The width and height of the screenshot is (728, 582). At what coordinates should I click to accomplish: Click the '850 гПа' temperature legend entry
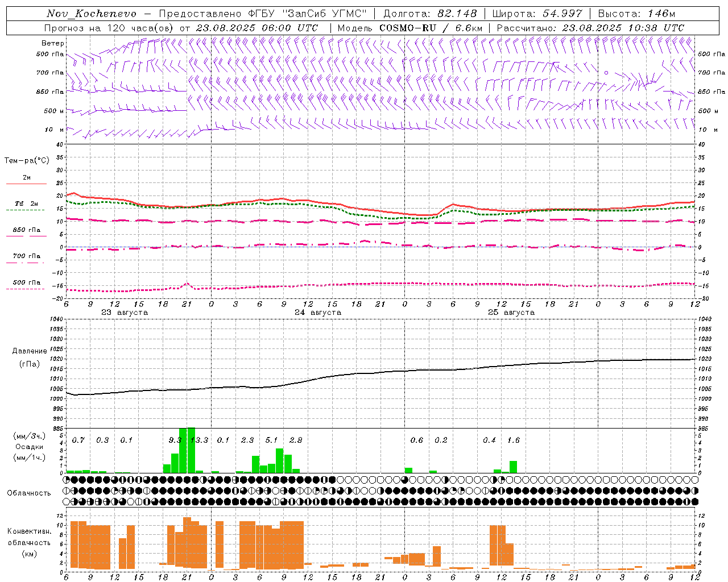(27, 230)
